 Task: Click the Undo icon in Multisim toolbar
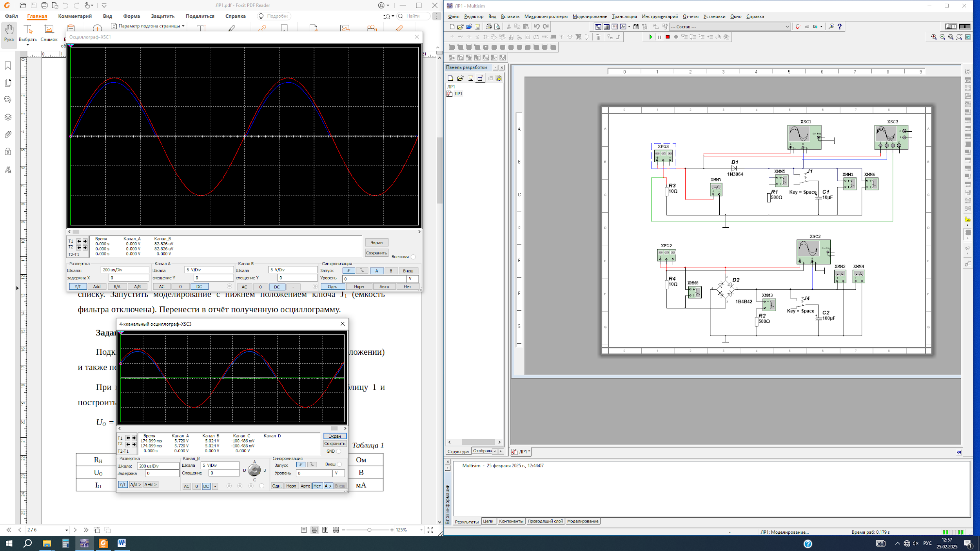(x=537, y=27)
